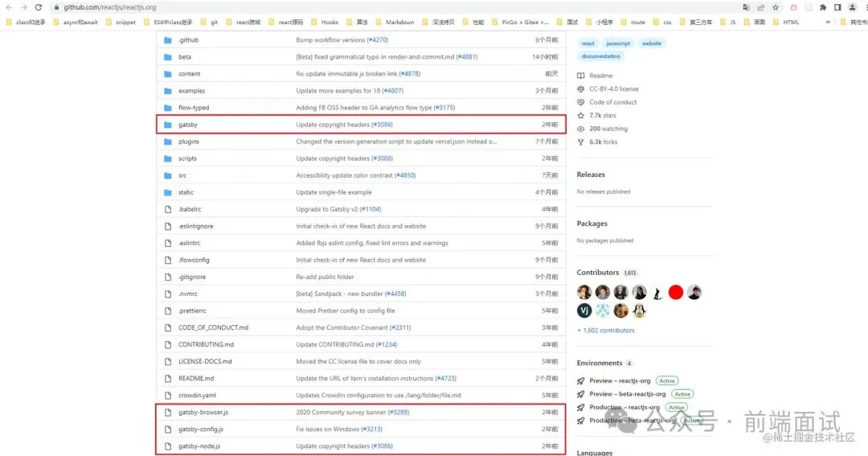Click the folder icon of .github directory
The height and width of the screenshot is (456, 868).
(168, 40)
